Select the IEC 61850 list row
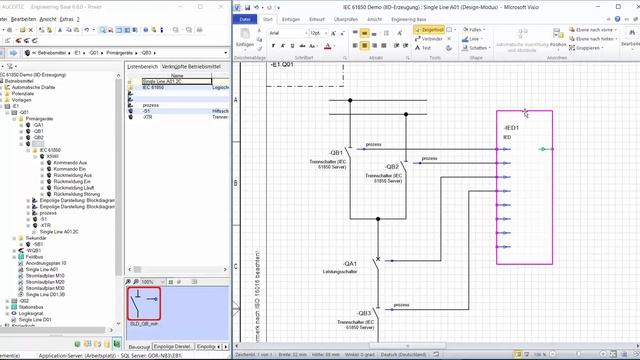Image resolution: width=640 pixels, height=360 pixels. tap(178, 87)
